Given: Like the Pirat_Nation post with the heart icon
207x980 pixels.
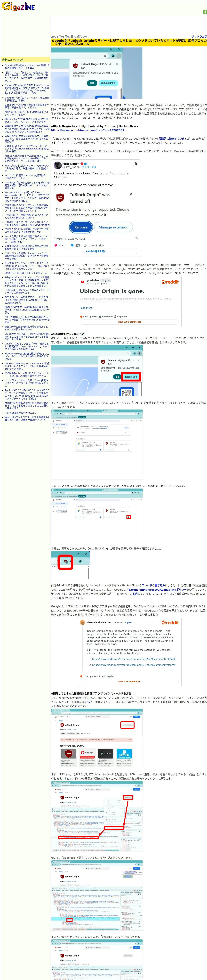Looking at the screenshot, I should click(x=56, y=245).
